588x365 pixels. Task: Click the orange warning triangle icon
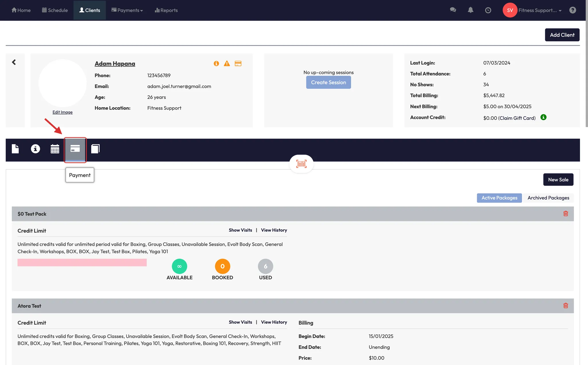227,64
